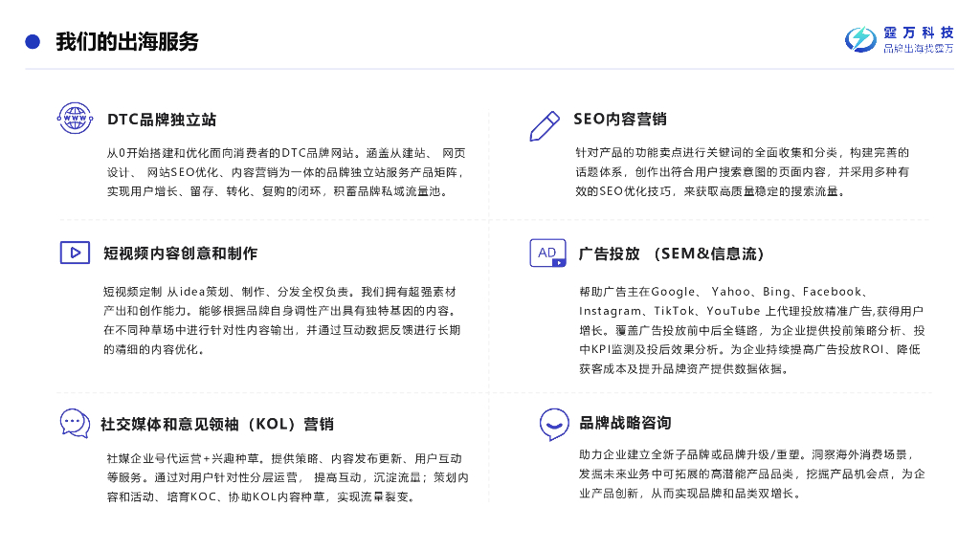Click the page title 我们的出海服务
This screenshot has height=551, width=980.
(127, 42)
